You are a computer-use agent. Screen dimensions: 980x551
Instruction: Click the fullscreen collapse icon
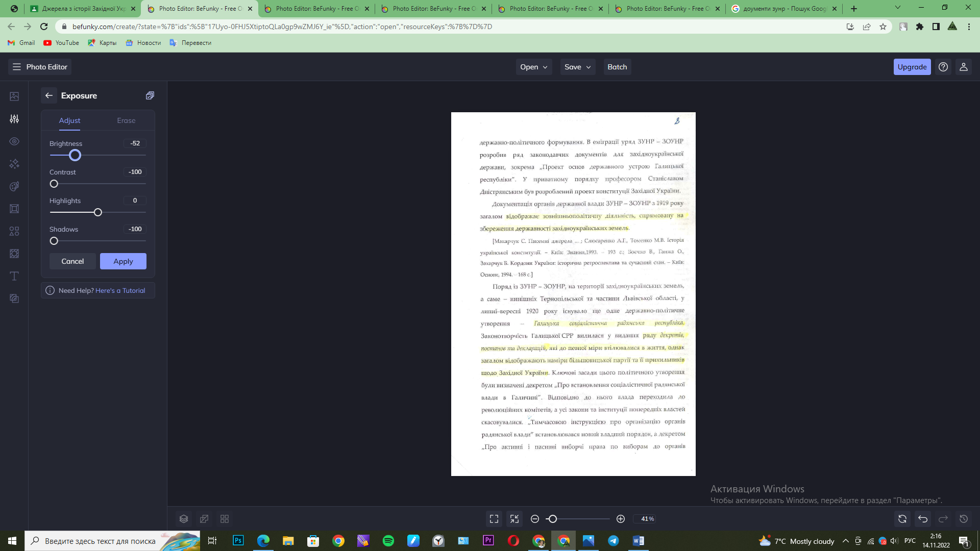[x=514, y=519]
